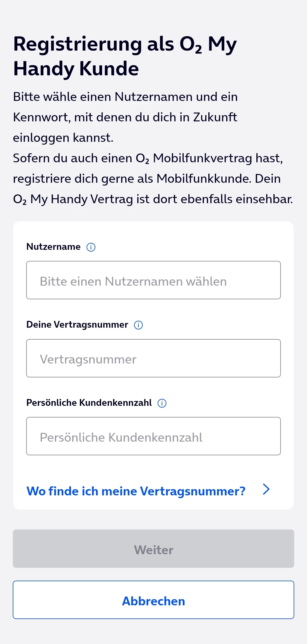Open 'Wo finde ich meine Vertragsnummer?' link

pyautogui.click(x=136, y=491)
